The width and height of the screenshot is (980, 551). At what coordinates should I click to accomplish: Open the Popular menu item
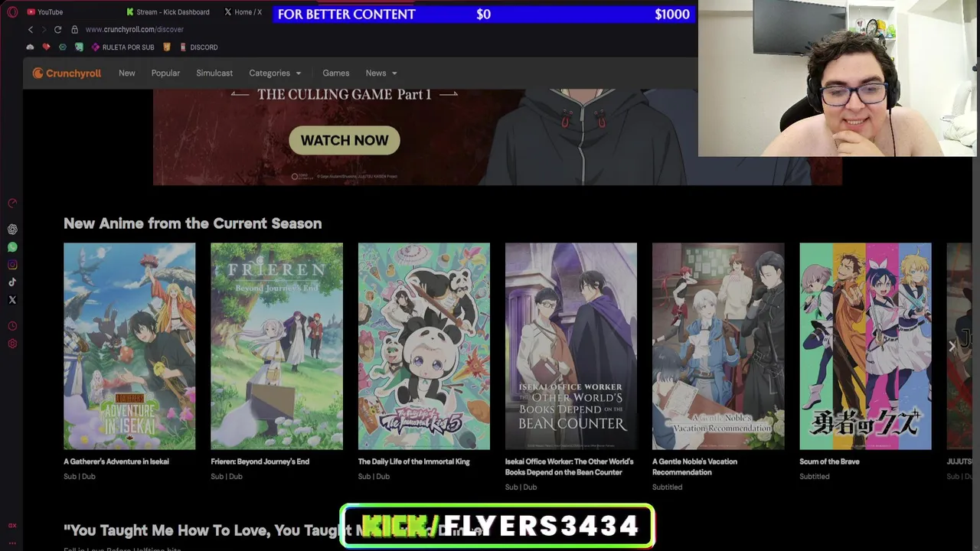pyautogui.click(x=165, y=73)
